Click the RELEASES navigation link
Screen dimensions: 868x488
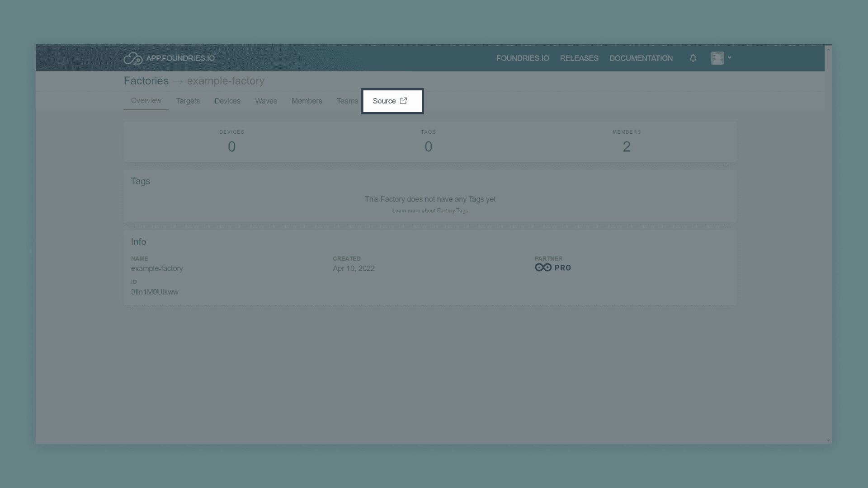pyautogui.click(x=579, y=58)
